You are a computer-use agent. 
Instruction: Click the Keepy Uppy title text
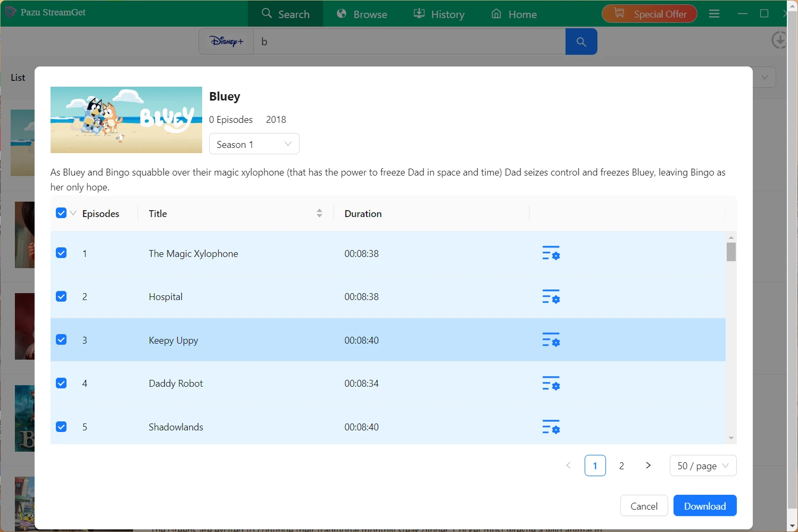(x=173, y=340)
